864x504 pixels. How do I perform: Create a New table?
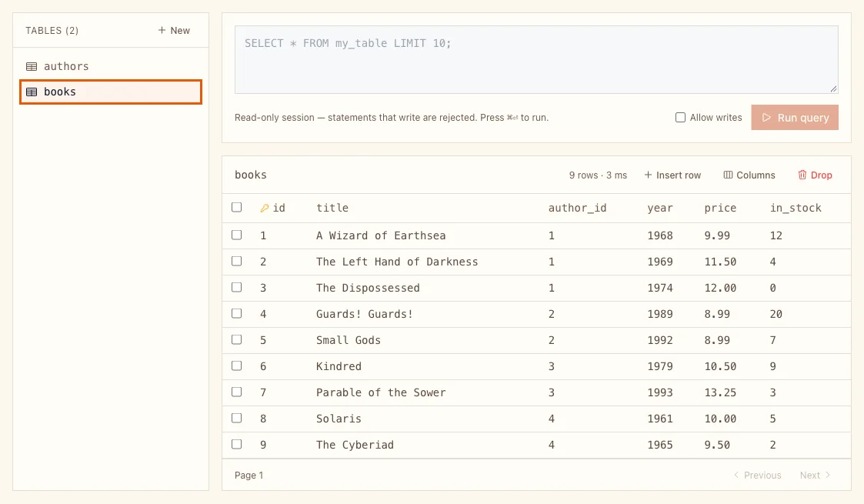click(174, 30)
